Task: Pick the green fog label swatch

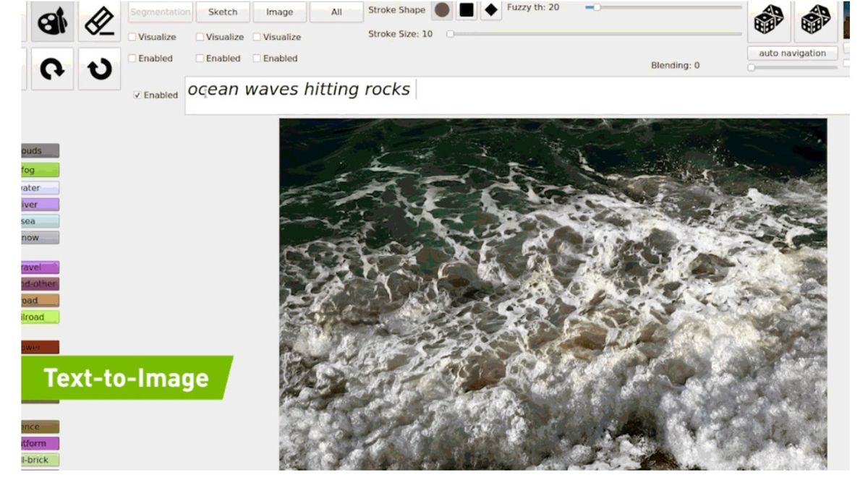Action: [40, 171]
